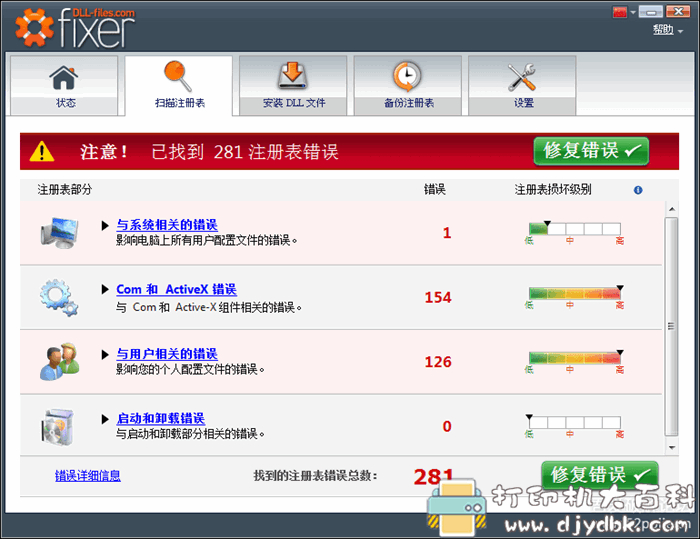Click the dropdown arrow next to 帮助
The width and height of the screenshot is (700, 539).
point(680,31)
